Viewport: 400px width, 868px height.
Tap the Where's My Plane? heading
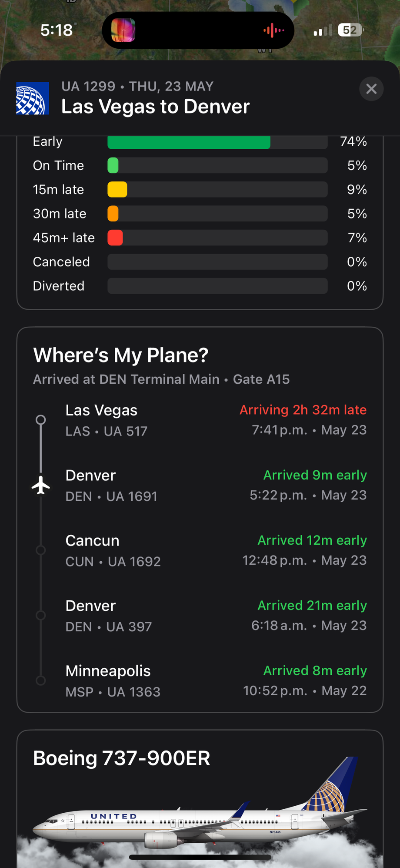tap(121, 355)
